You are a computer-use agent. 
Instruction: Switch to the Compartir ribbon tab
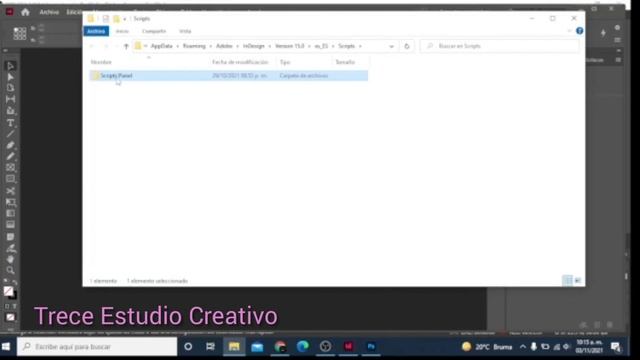[x=154, y=31]
